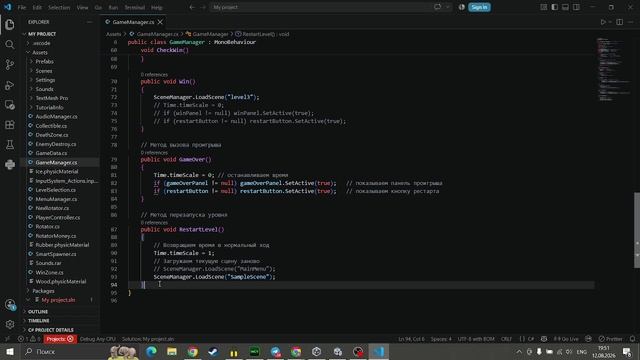This screenshot has width=640, height=360.
Task: Open the Help menu
Action: pyautogui.click(x=157, y=7)
